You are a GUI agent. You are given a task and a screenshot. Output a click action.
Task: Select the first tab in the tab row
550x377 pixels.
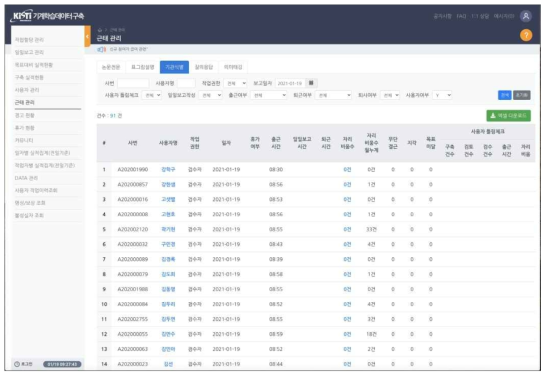pos(110,67)
